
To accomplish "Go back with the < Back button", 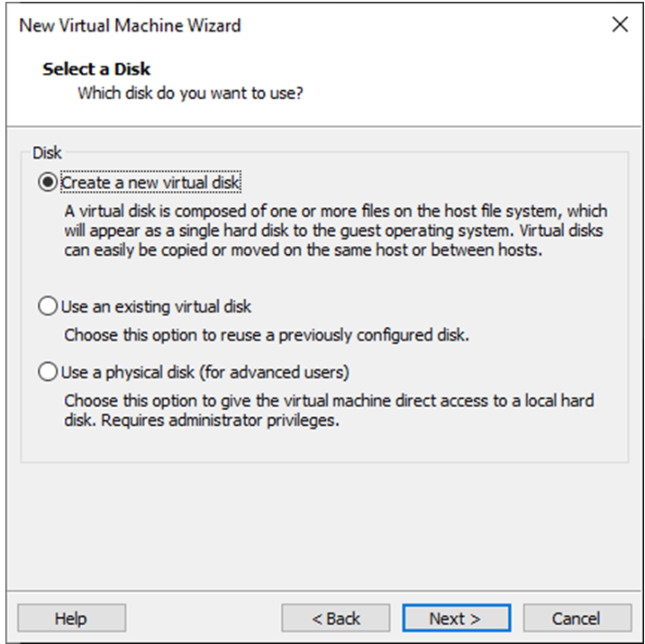I will click(336, 618).
